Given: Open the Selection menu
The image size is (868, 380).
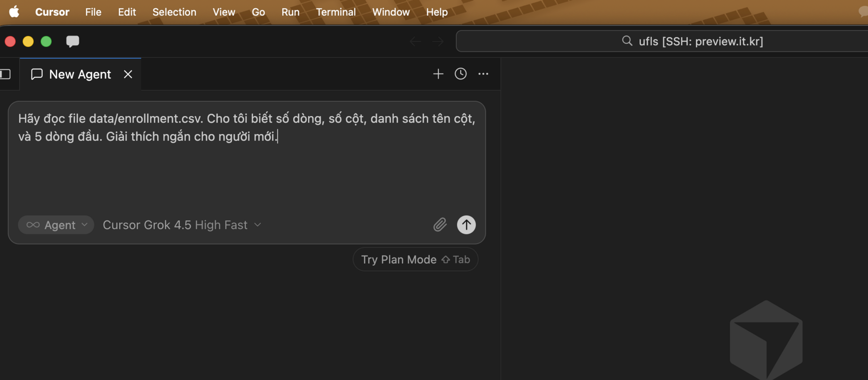Looking at the screenshot, I should pyautogui.click(x=174, y=12).
